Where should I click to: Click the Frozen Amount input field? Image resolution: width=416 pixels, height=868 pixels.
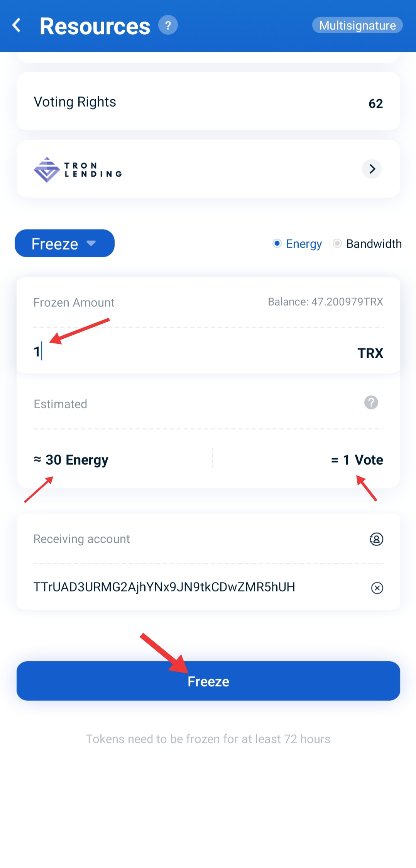coord(193,352)
